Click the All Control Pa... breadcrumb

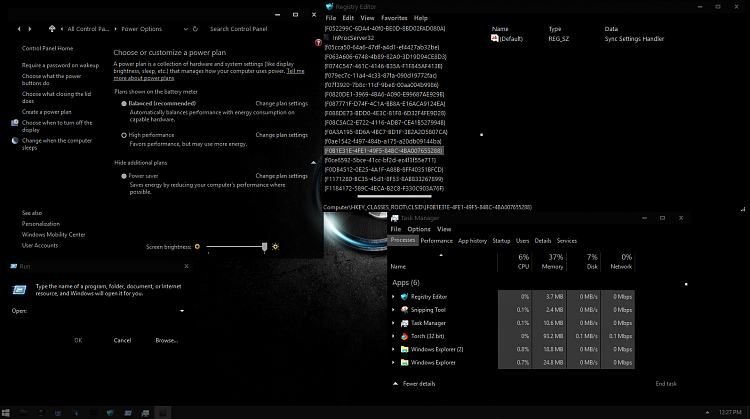point(88,29)
